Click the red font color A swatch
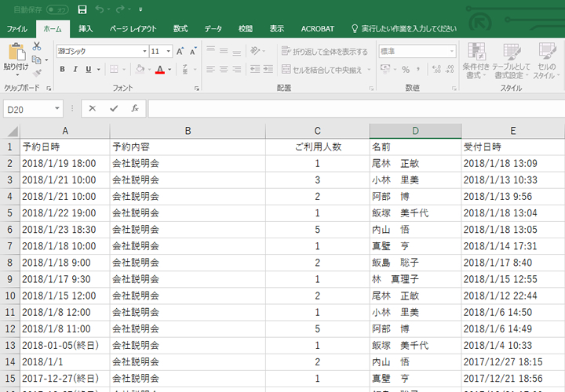The image size is (565, 392). click(x=159, y=70)
